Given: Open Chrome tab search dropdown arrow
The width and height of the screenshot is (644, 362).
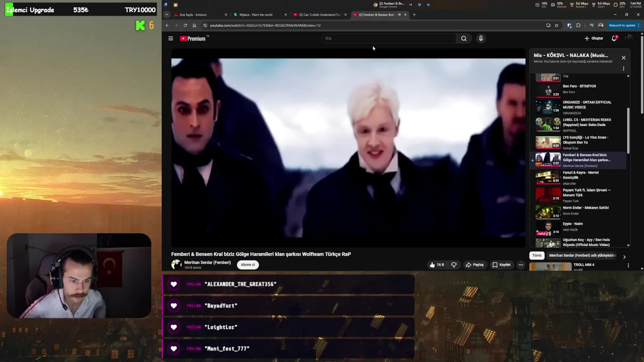Looking at the screenshot, I should pos(167,15).
